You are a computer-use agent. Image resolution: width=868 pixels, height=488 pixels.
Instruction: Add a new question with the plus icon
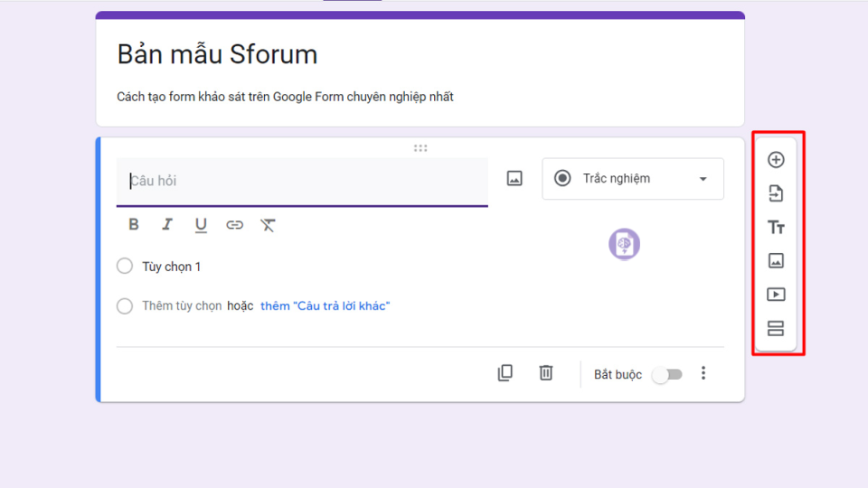point(776,160)
